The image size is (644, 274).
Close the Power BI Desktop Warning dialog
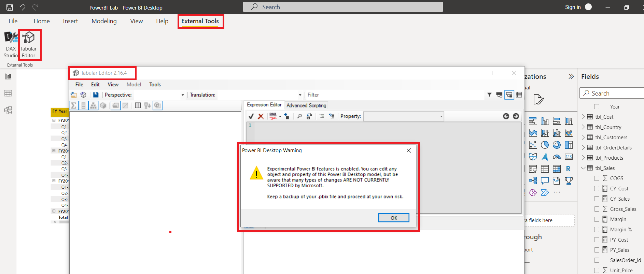pyautogui.click(x=409, y=150)
